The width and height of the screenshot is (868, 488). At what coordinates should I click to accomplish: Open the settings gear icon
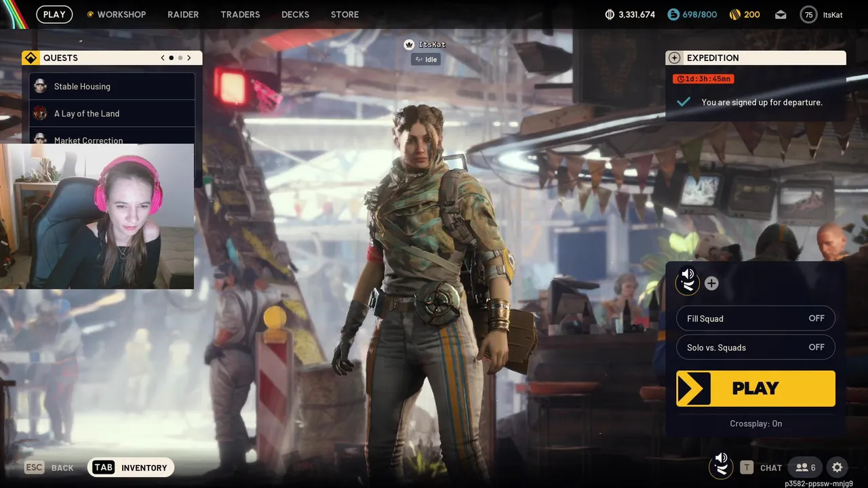(837, 468)
